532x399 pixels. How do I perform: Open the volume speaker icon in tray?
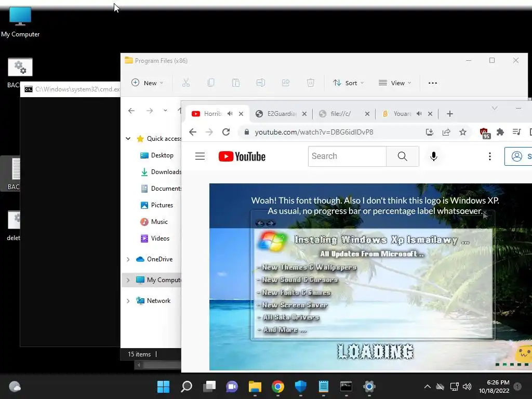pos(467,387)
